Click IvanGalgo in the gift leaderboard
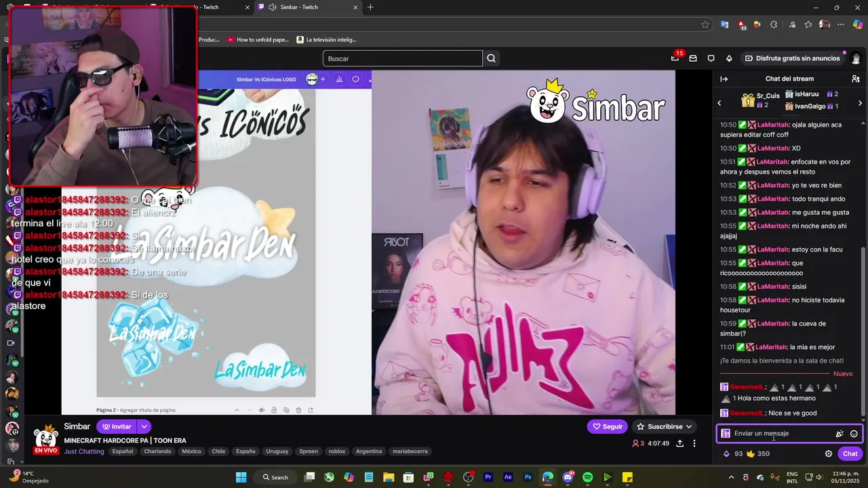The height and width of the screenshot is (488, 868). pyautogui.click(x=810, y=106)
